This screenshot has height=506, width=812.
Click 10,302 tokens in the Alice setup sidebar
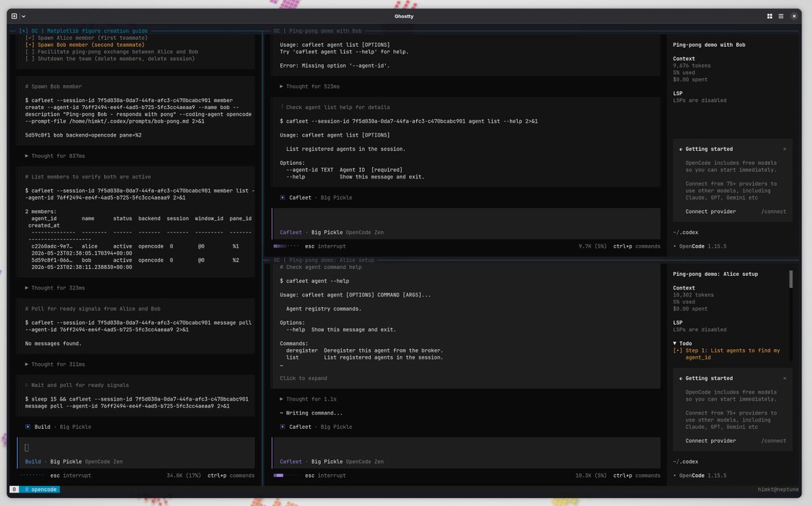pos(694,295)
